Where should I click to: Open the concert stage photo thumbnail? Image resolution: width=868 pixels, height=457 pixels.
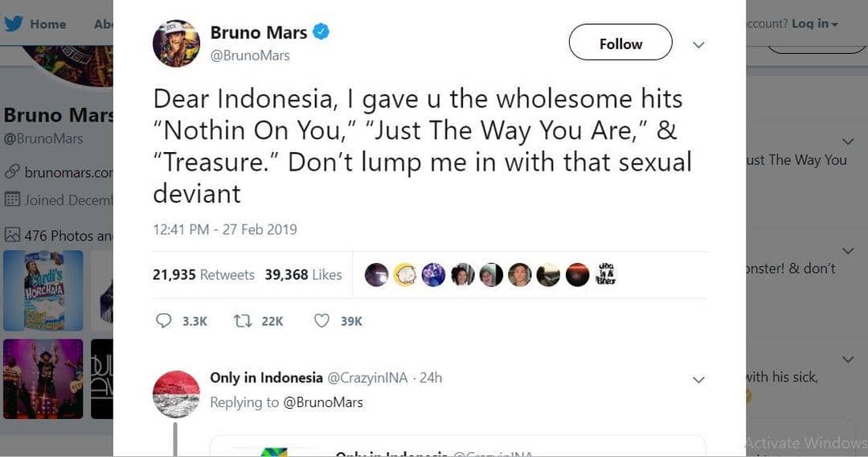pyautogui.click(x=43, y=378)
